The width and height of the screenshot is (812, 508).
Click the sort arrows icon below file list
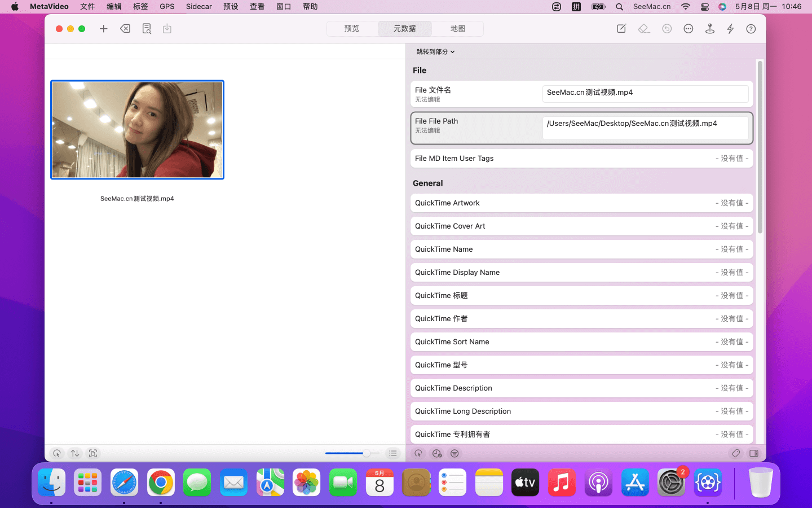click(75, 453)
